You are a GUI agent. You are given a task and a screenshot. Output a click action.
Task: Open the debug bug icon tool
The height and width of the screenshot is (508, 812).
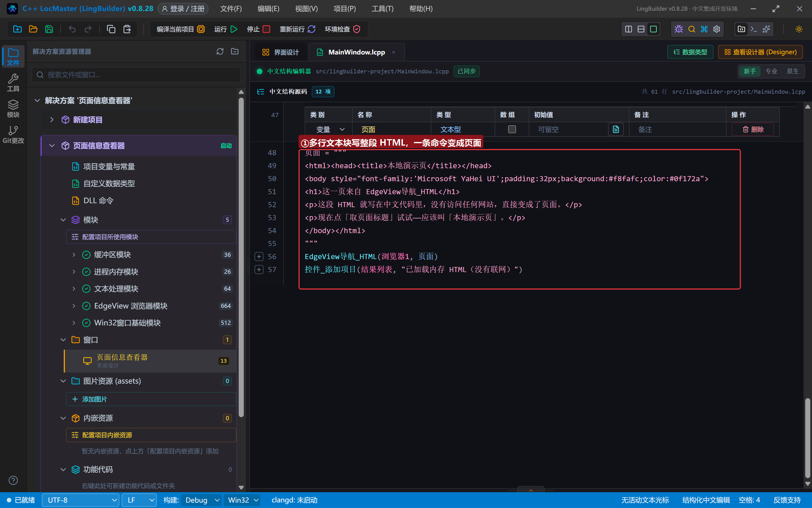[678, 29]
